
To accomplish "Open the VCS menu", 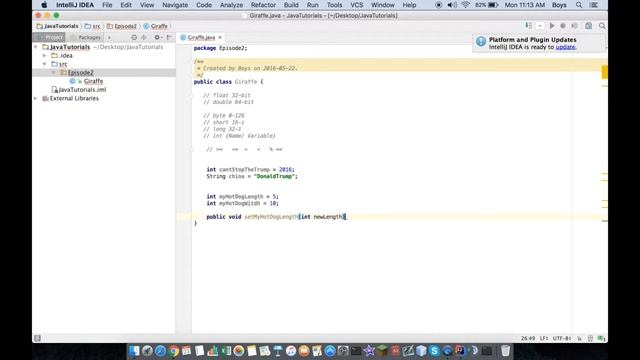I will (x=356, y=5).
